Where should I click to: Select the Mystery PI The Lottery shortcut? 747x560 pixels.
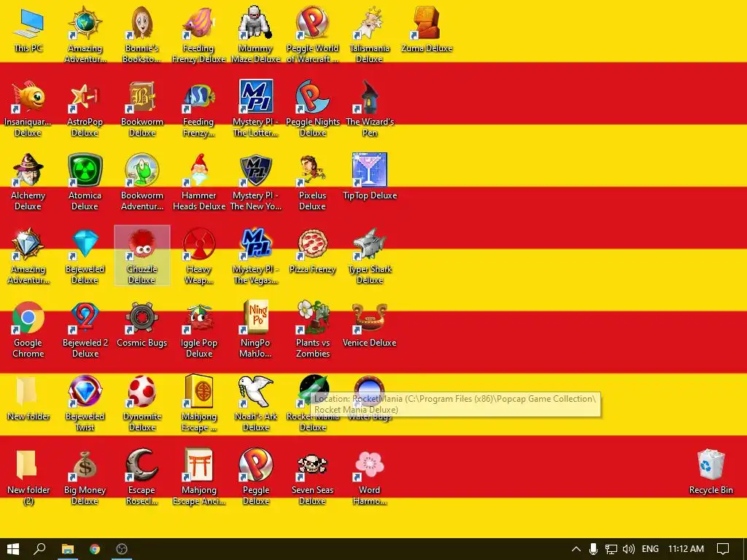pos(256,108)
